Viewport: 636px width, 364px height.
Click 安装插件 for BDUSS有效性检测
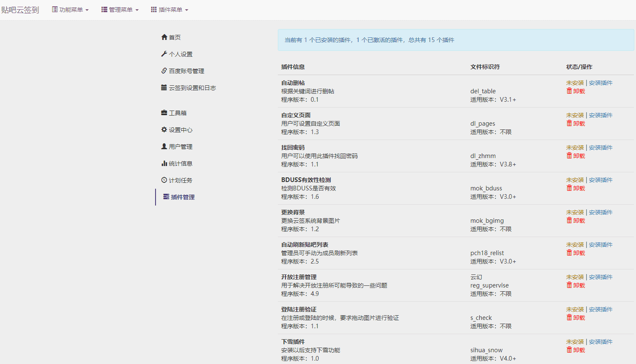click(601, 179)
